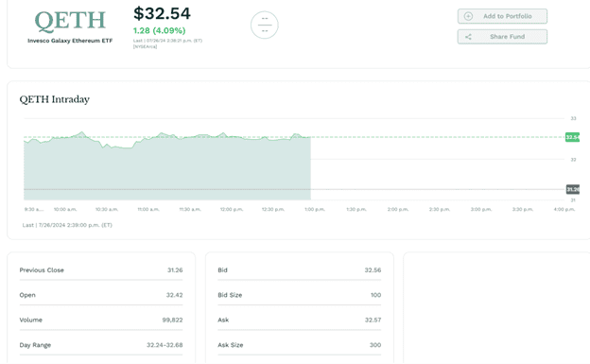Click the 4:00 p.m. label on chart axis
The height and width of the screenshot is (364, 590).
(564, 209)
